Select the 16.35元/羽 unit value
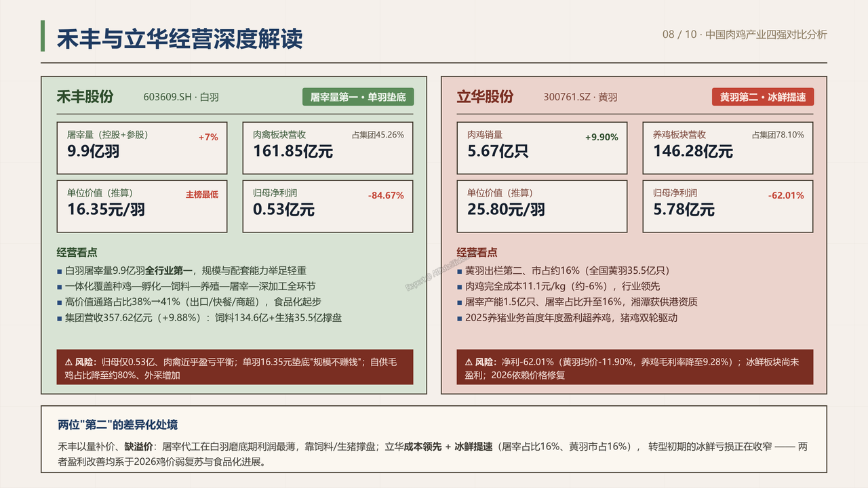Image resolution: width=868 pixels, height=488 pixels. pos(106,209)
